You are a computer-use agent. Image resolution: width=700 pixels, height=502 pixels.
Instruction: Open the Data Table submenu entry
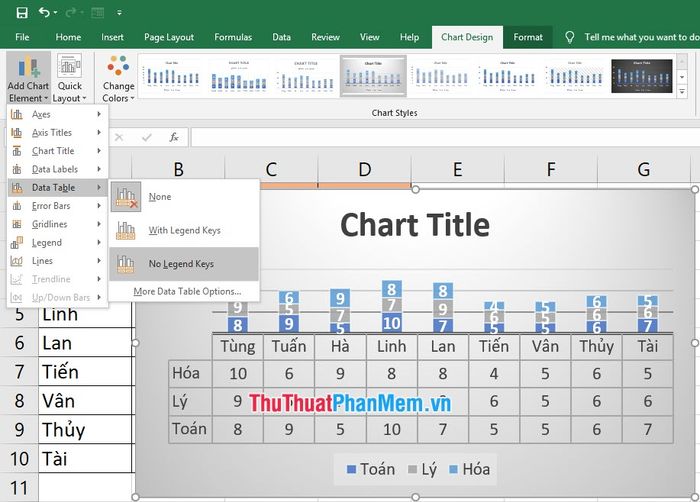click(x=57, y=188)
